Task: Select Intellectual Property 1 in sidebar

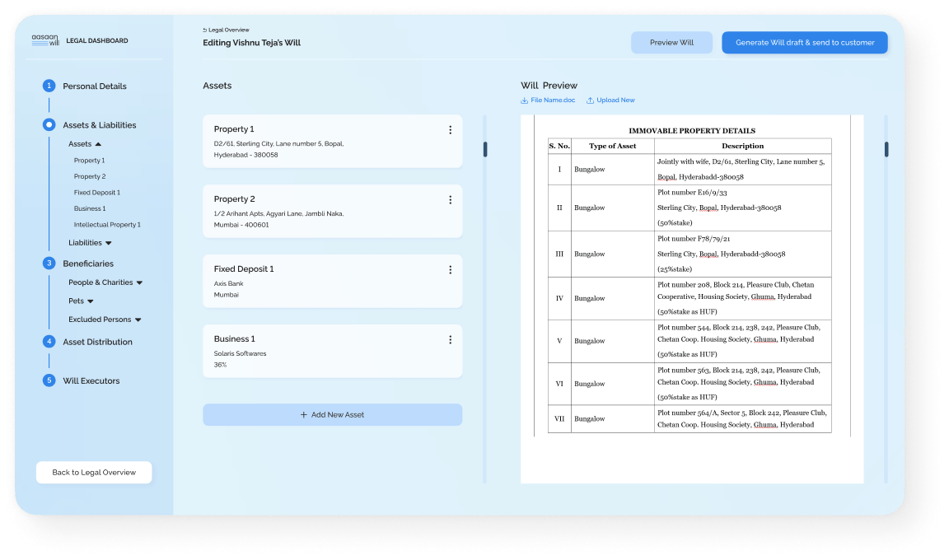Action: pos(107,225)
